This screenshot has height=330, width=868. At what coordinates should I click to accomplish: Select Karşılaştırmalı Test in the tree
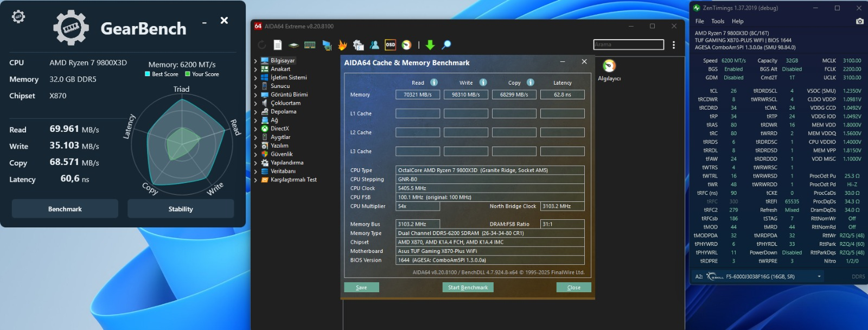[x=293, y=180]
